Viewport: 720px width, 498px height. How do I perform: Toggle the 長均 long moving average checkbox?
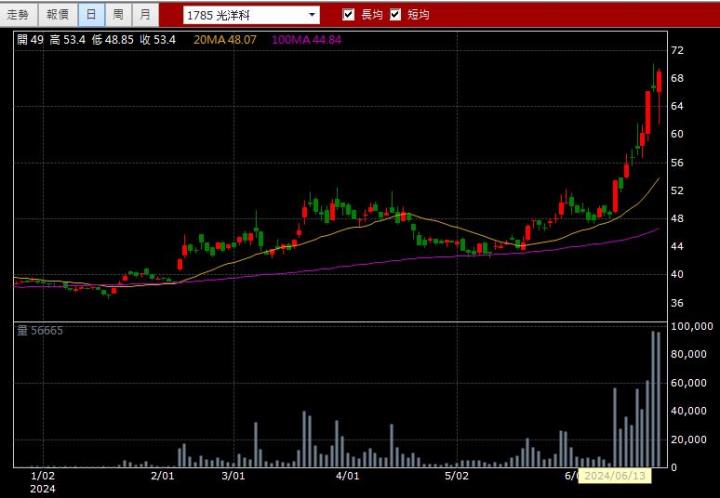pyautogui.click(x=348, y=15)
